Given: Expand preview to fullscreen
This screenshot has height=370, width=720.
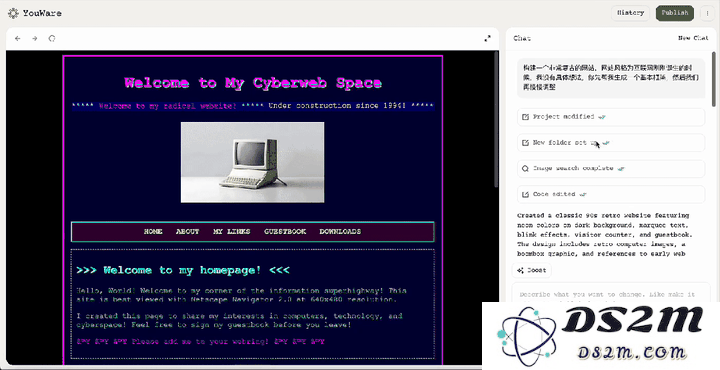Looking at the screenshot, I should click(x=487, y=39).
